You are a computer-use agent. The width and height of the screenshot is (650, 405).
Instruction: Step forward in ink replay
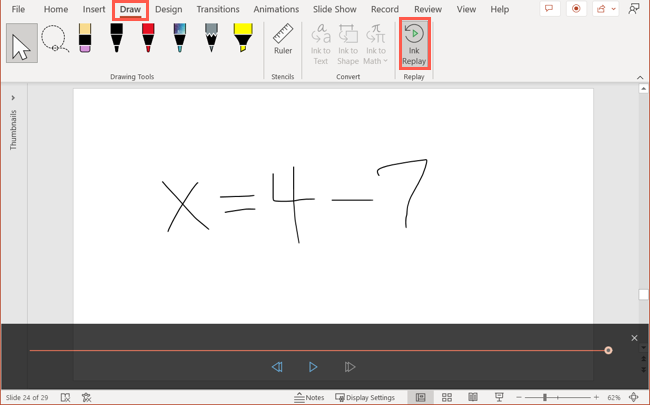tap(350, 367)
